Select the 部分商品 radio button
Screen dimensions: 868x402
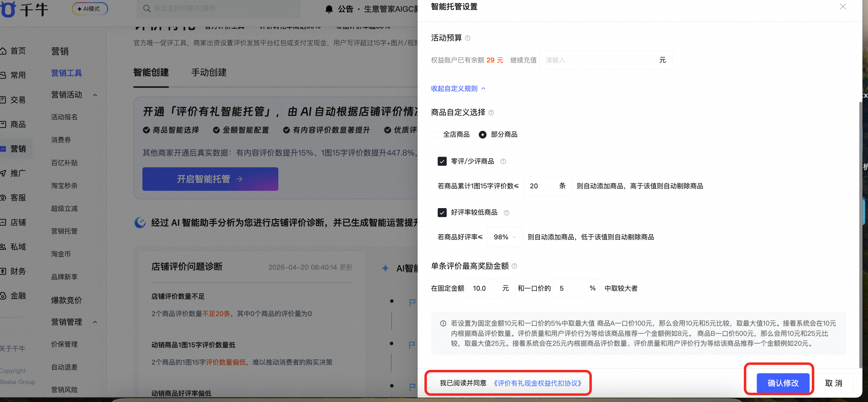click(x=482, y=135)
